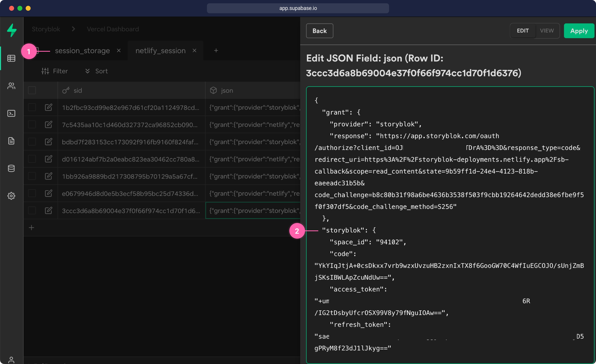596x364 pixels.
Task: Check the row d016124abf7b checkbox
Action: click(x=32, y=159)
